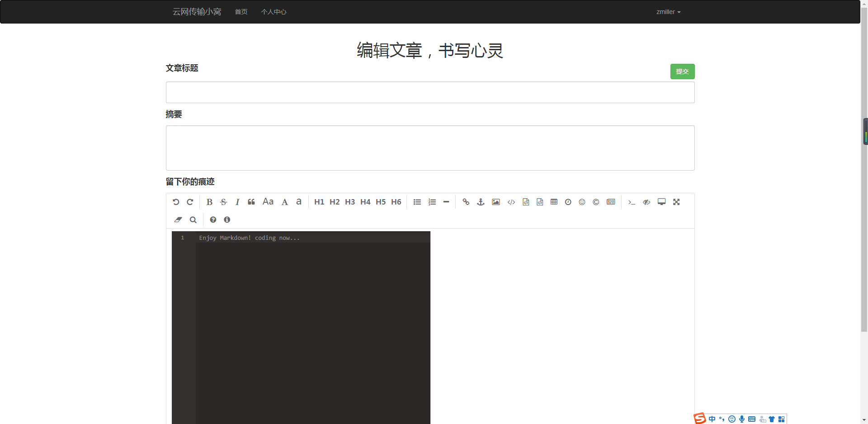This screenshot has width=868, height=424.
Task: Click the 文章标题 input field
Action: pyautogui.click(x=430, y=92)
